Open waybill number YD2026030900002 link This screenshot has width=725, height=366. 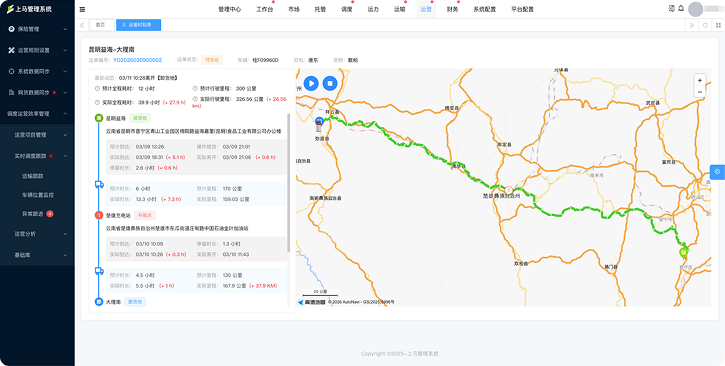point(137,60)
